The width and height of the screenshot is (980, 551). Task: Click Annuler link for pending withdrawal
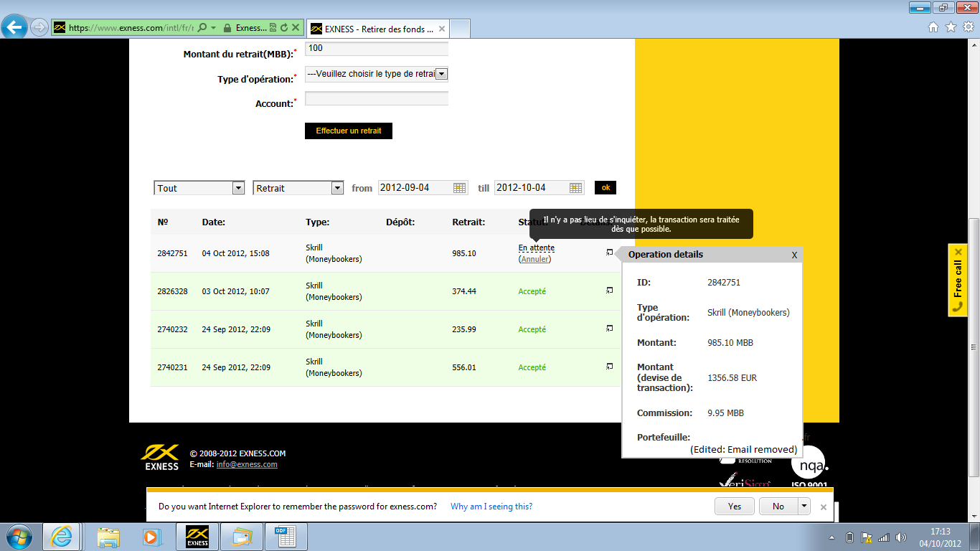tap(535, 259)
